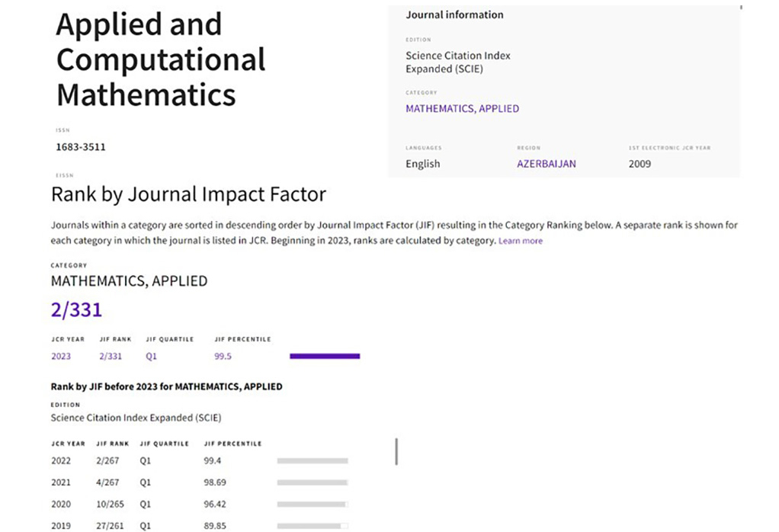This screenshot has width=779, height=532.
Task: Click the English language value
Action: [422, 164]
